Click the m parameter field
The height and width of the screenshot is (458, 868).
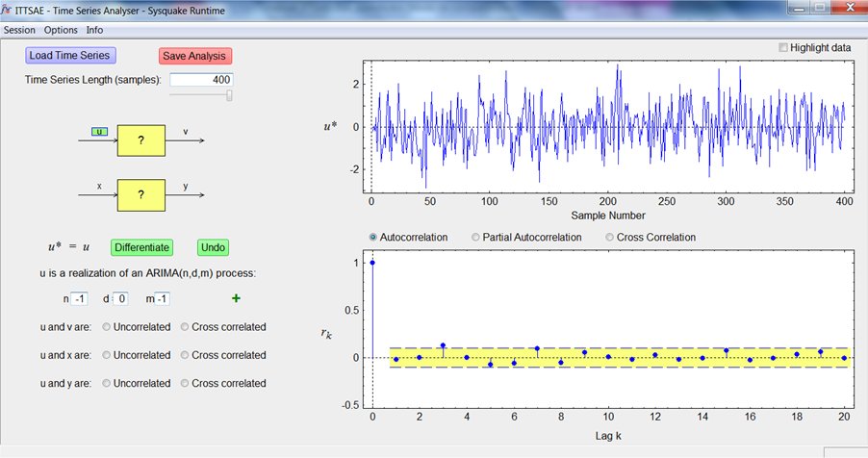coord(162,299)
